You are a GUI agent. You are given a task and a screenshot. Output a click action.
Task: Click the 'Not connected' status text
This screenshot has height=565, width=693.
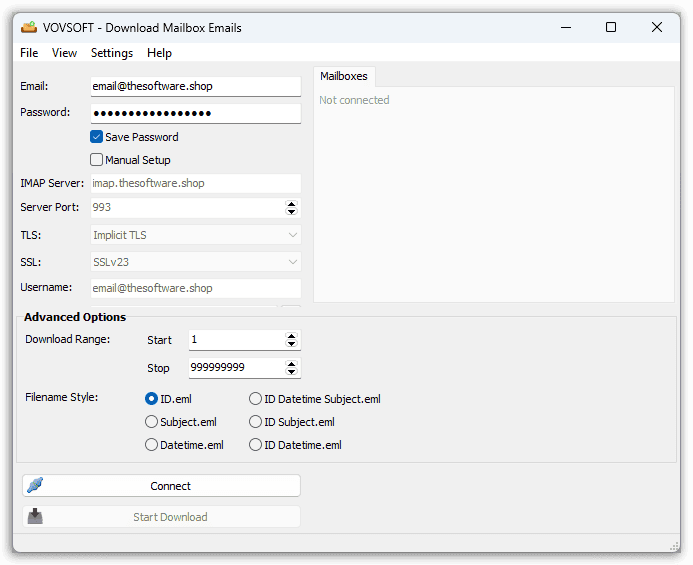(x=354, y=100)
